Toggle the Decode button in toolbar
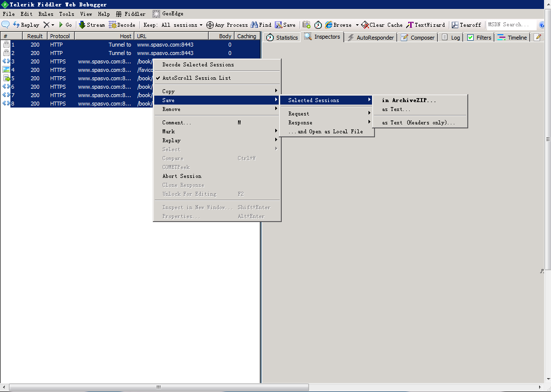The image size is (551, 392). [122, 25]
